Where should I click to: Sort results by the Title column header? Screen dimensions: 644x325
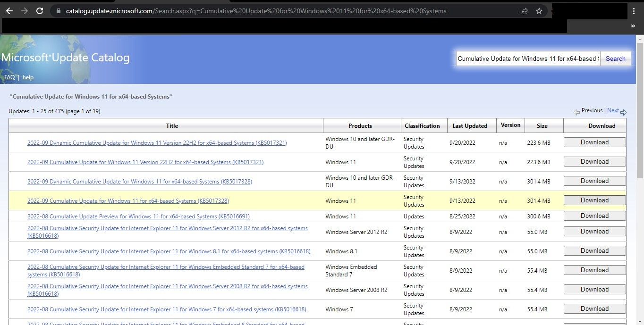tap(172, 126)
